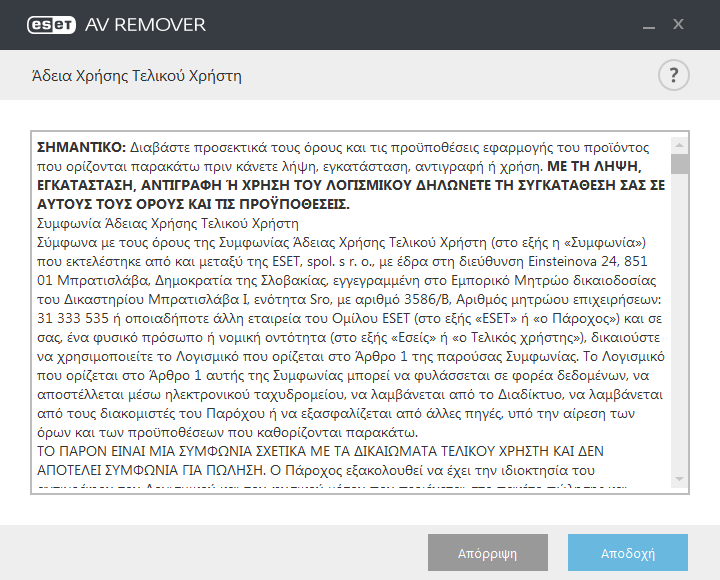
Task: Click the Απόρριψη decline button
Action: [488, 552]
